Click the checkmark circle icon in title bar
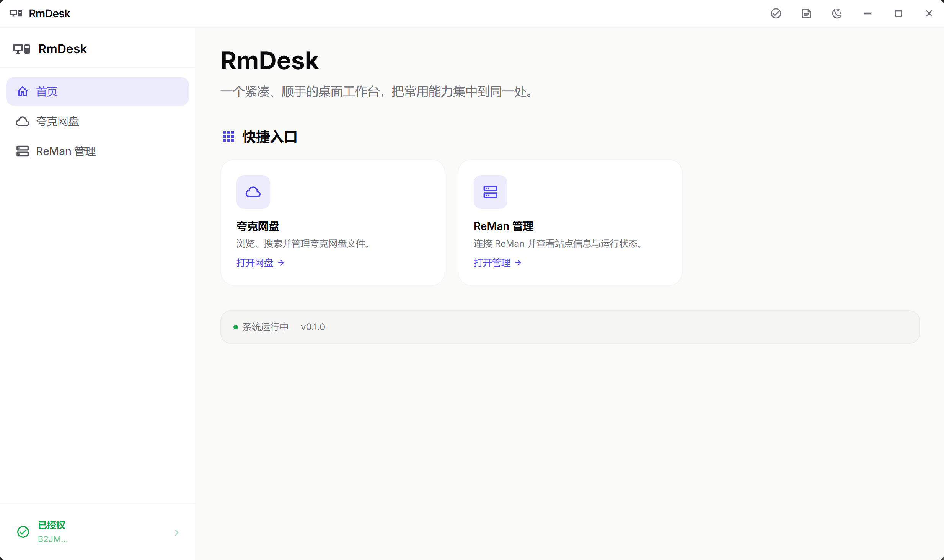 tap(776, 13)
